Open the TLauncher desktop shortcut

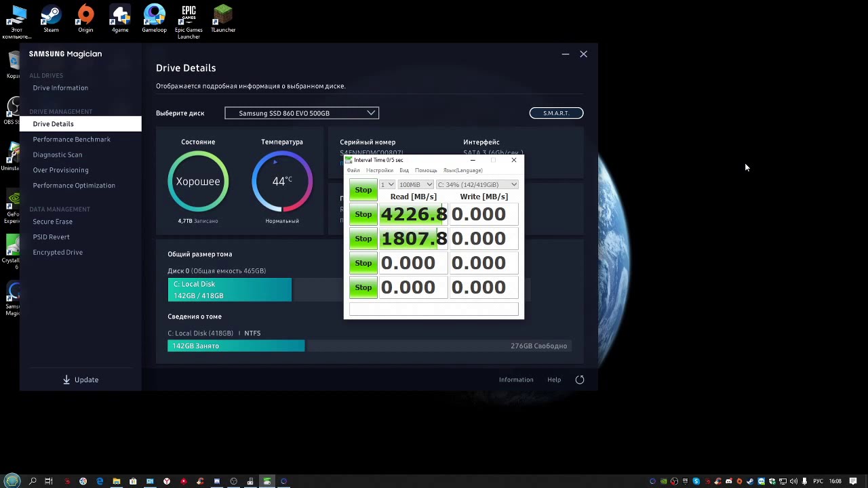pyautogui.click(x=223, y=19)
